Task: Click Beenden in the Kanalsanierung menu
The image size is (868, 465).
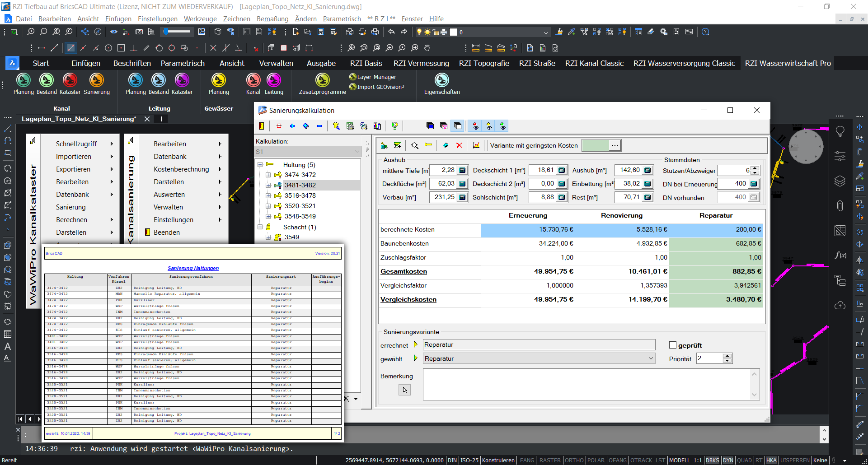Action: tap(167, 232)
